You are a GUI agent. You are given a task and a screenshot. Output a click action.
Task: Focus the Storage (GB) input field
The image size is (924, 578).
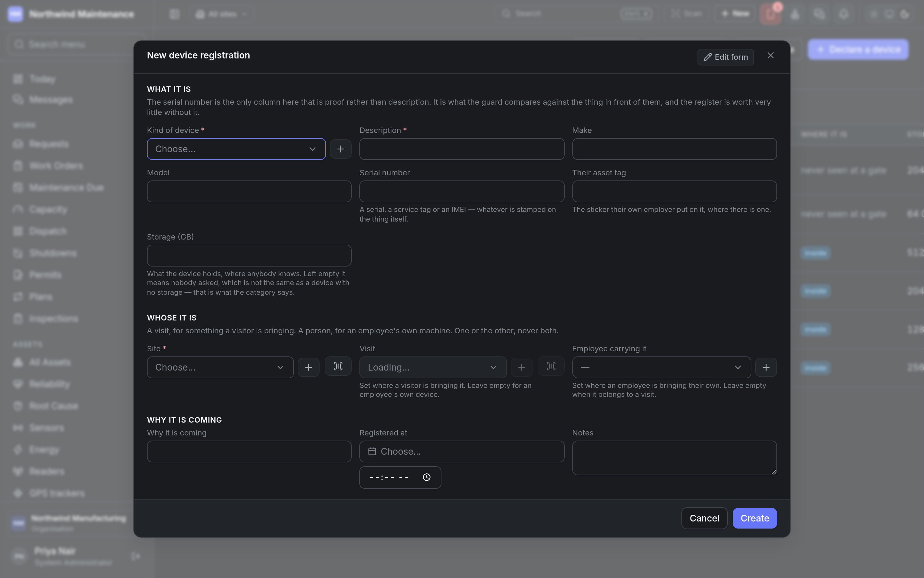click(249, 256)
